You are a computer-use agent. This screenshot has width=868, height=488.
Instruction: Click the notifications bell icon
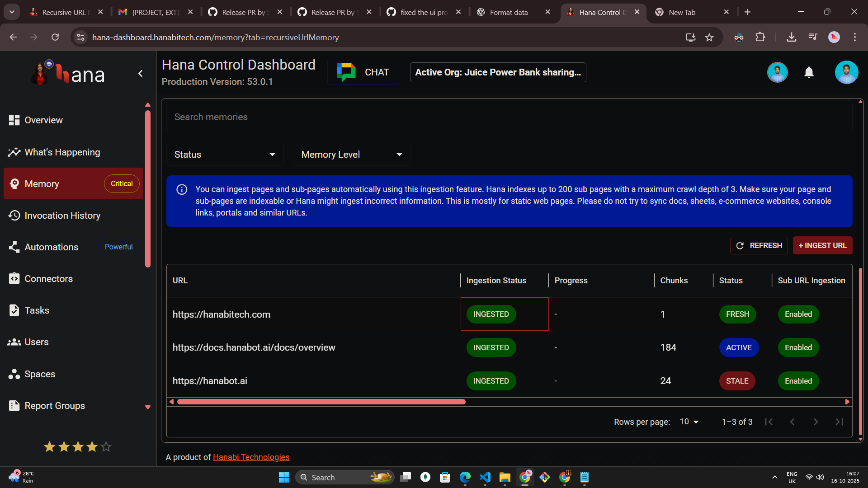[x=809, y=72]
